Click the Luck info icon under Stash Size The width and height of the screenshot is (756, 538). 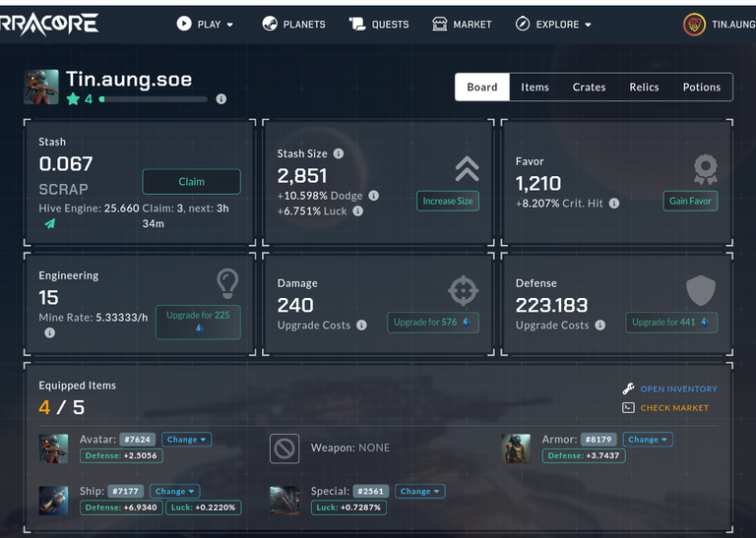[357, 210]
